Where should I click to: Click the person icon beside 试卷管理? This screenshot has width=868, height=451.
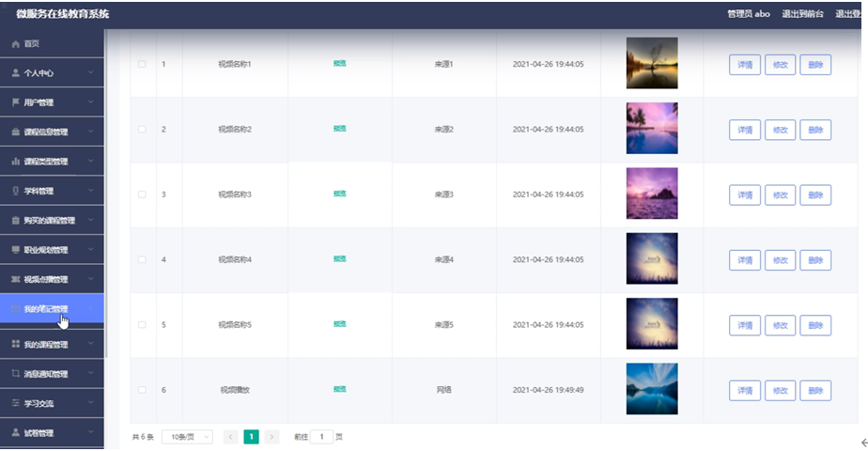point(15,432)
